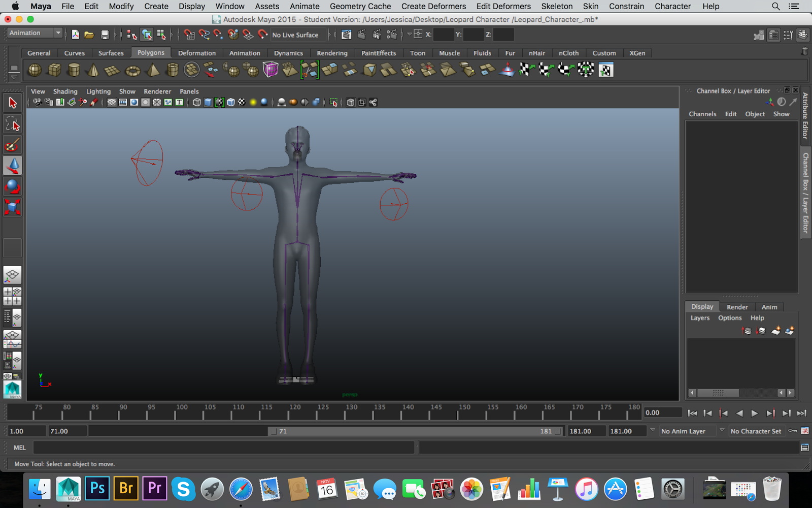The height and width of the screenshot is (508, 812).
Task: Open the animation preferences icon
Action: 805,431
